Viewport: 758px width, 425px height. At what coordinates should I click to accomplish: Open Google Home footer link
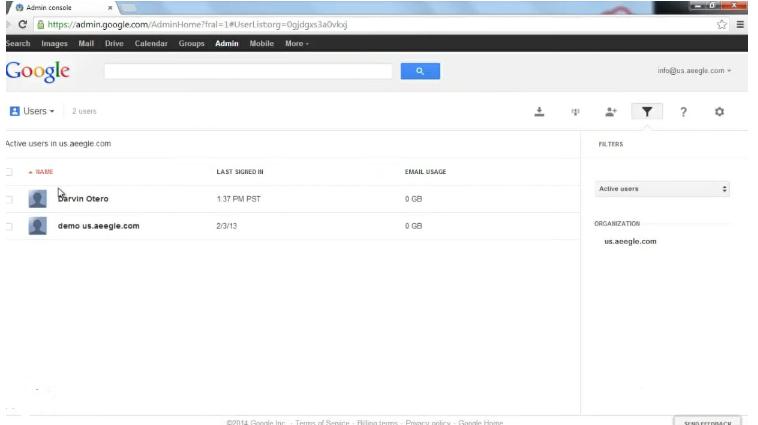click(481, 422)
